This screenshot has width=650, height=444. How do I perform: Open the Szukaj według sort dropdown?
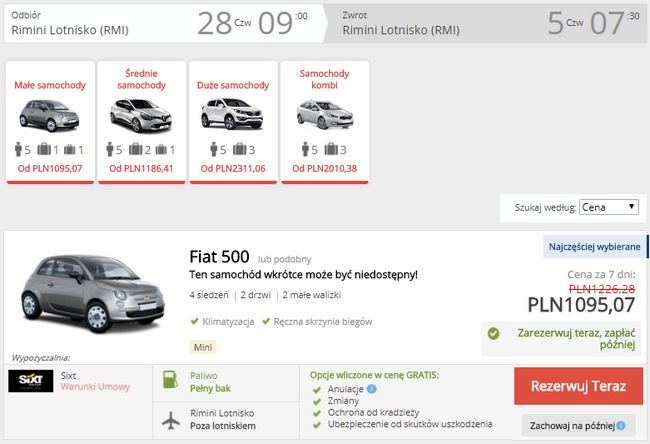[609, 207]
